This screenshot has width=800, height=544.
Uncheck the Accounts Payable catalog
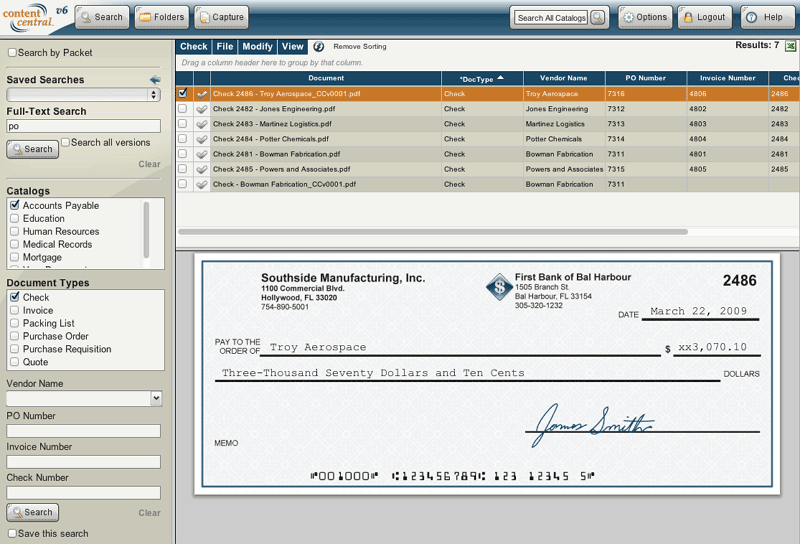14,205
